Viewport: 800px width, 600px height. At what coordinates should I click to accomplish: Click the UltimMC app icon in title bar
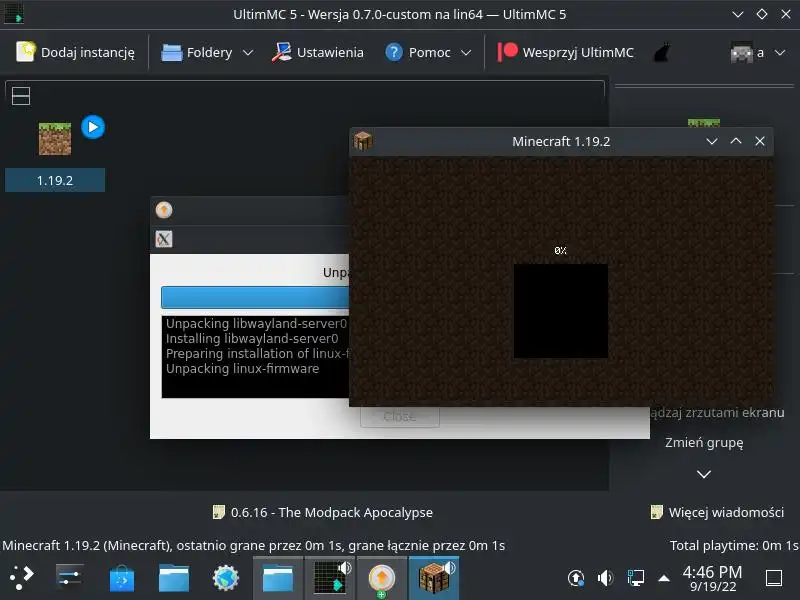tap(14, 14)
